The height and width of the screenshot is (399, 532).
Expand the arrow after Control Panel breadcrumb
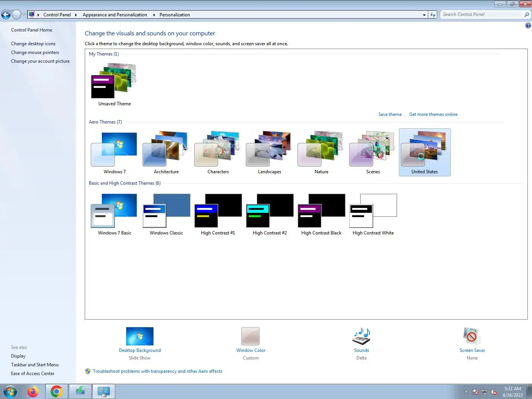click(76, 15)
